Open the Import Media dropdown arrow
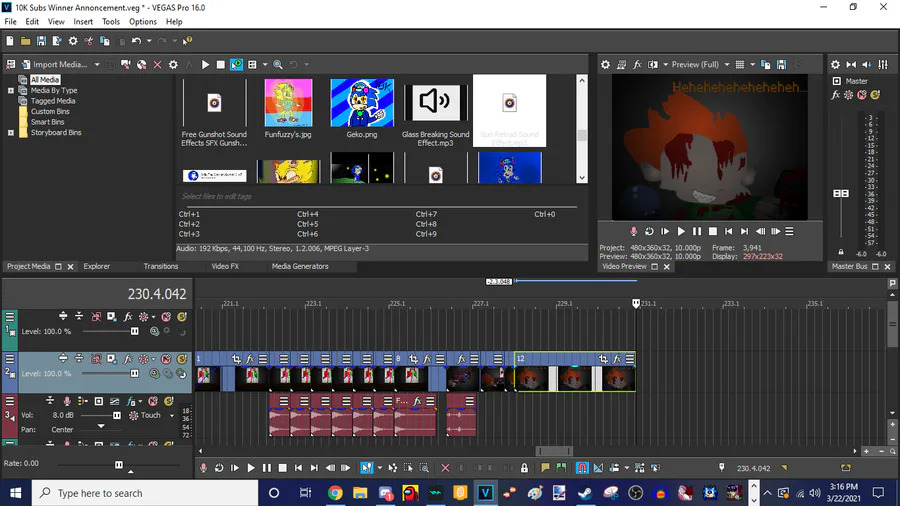 point(97,65)
